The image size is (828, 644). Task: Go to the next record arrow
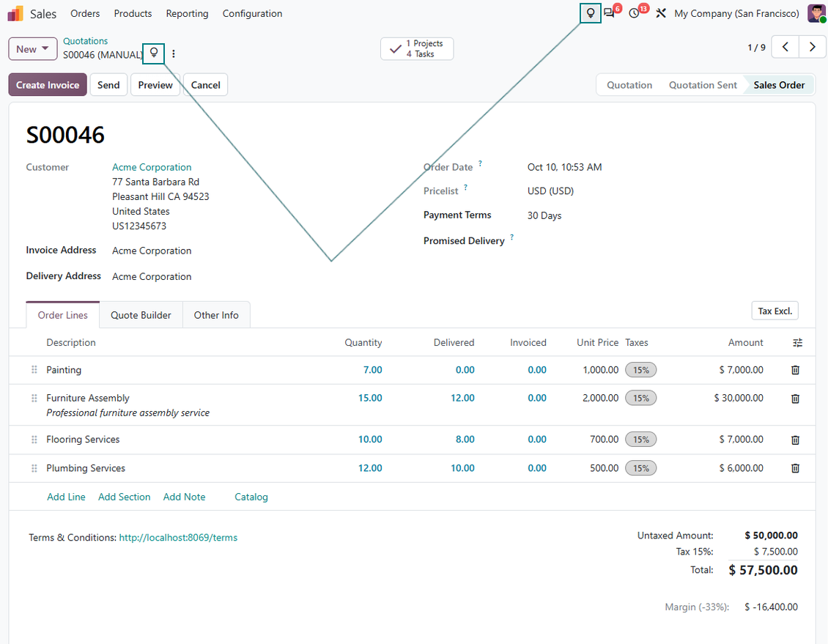pos(812,47)
